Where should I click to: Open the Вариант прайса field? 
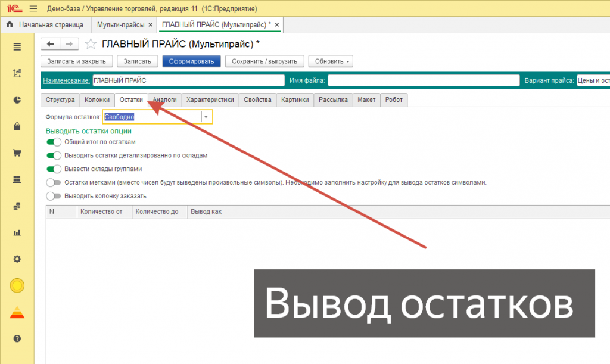coord(593,80)
